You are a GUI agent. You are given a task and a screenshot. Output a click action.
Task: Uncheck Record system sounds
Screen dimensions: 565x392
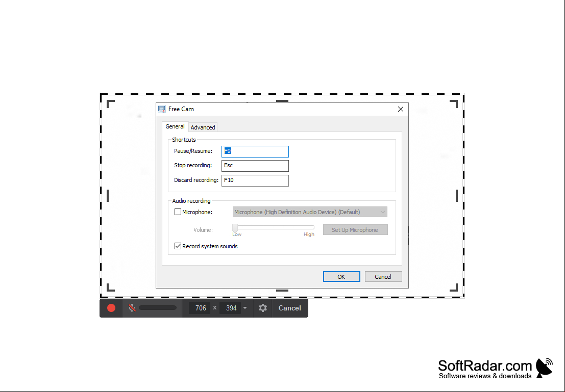click(x=178, y=246)
